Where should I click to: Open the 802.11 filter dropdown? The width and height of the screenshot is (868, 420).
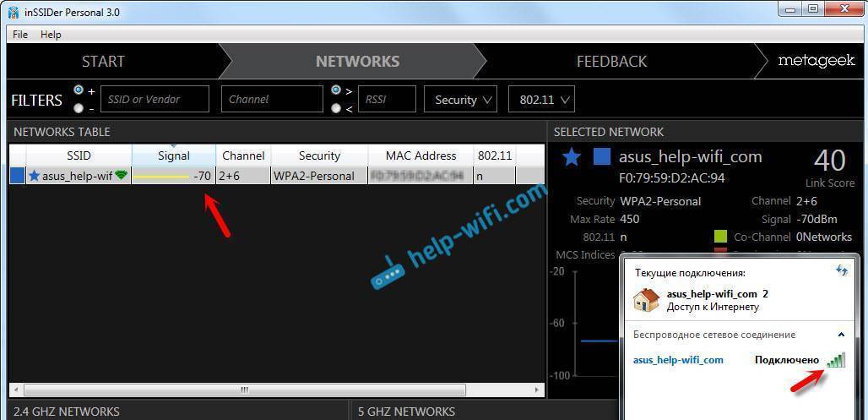click(541, 100)
